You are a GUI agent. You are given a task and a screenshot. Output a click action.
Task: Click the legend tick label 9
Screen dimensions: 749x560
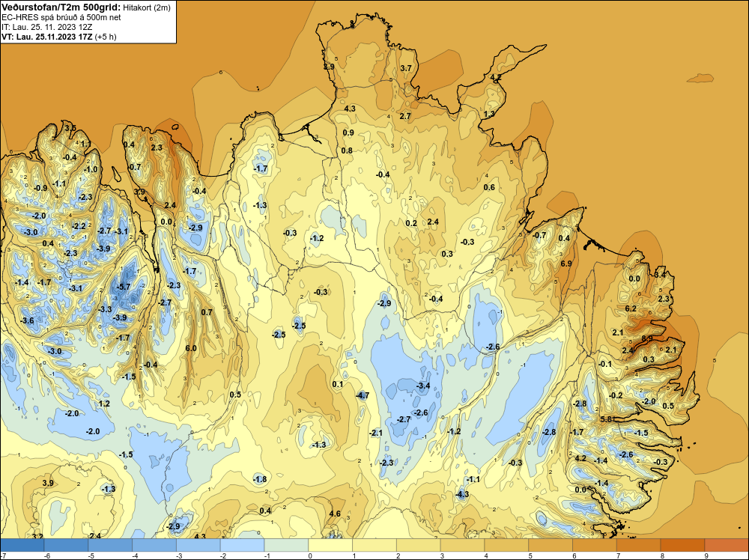click(705, 556)
